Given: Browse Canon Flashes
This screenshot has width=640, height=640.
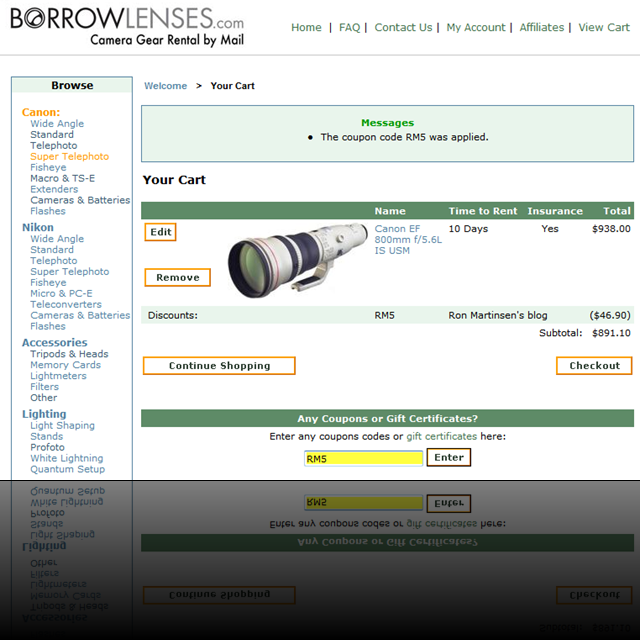Looking at the screenshot, I should click(48, 211).
